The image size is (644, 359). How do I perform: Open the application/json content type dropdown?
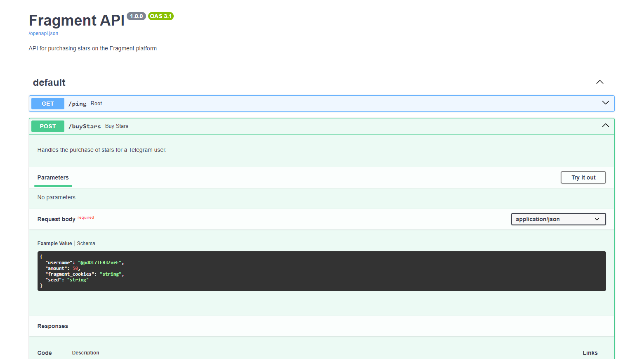coord(558,219)
